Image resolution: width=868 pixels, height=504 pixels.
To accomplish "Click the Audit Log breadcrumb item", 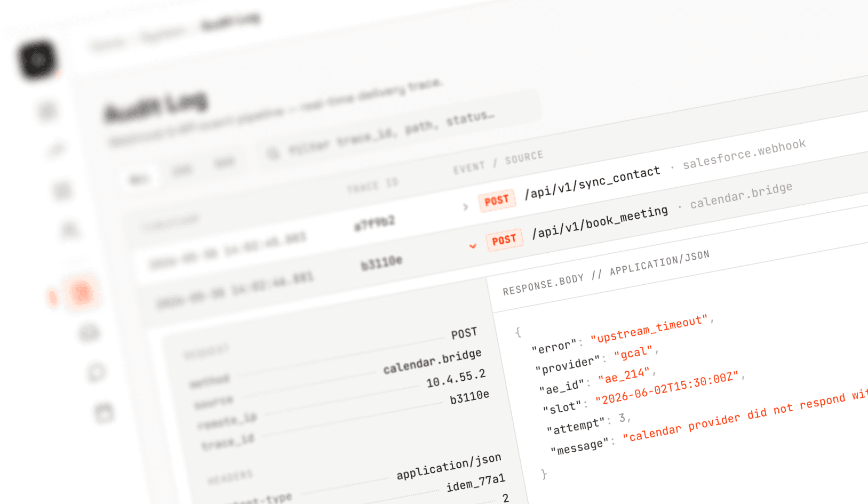I will pyautogui.click(x=230, y=21).
